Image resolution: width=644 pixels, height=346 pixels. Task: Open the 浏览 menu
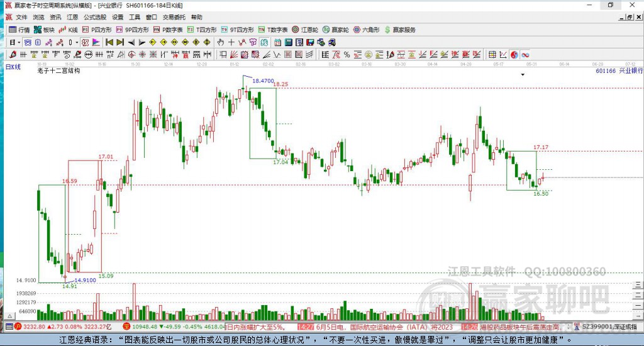(x=38, y=17)
